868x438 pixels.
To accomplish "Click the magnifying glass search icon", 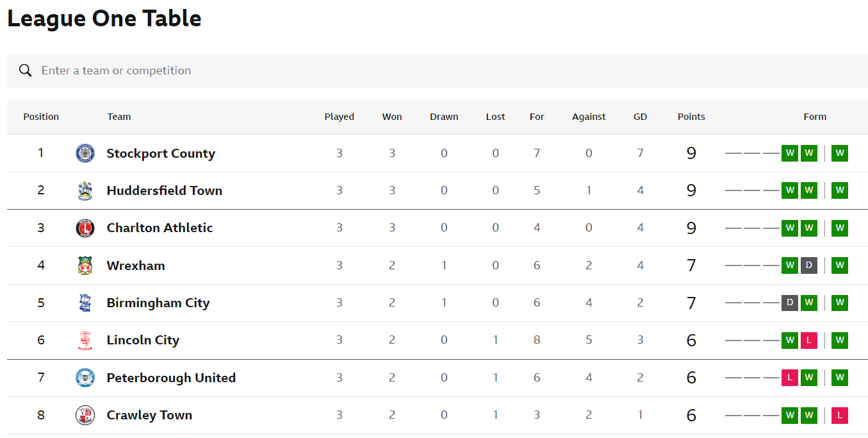I will coord(25,71).
